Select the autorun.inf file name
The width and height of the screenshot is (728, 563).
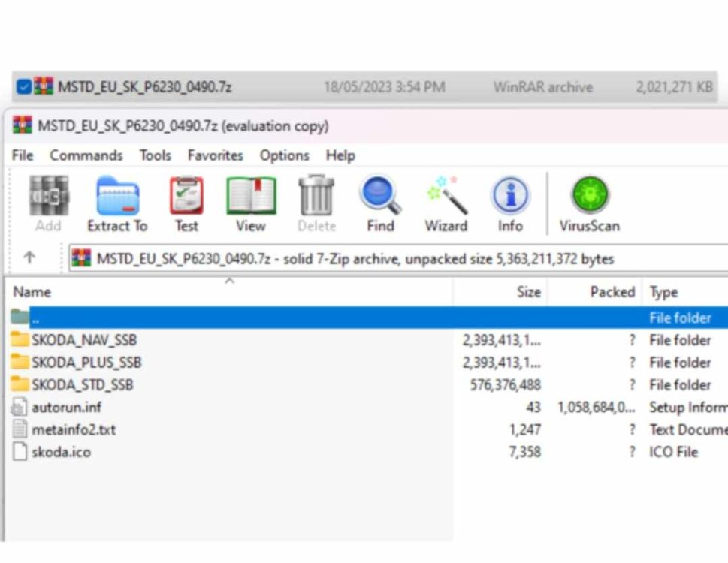click(x=66, y=407)
